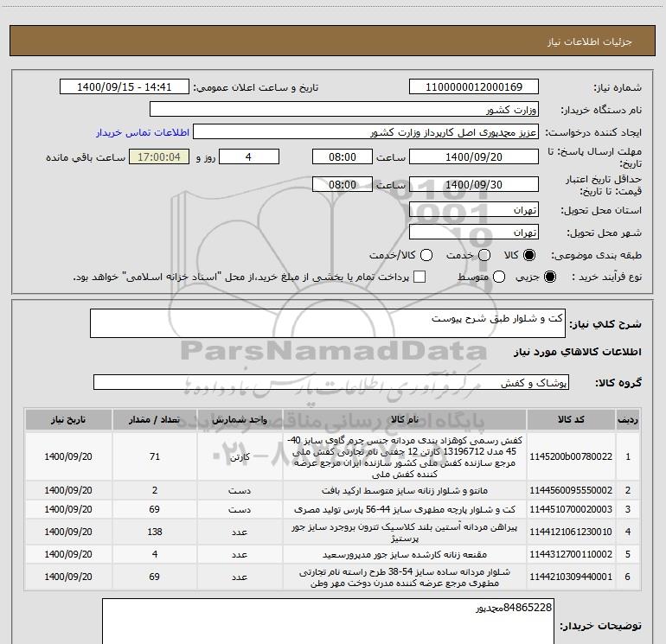Image resolution: width=666 pixels, height=644 pixels.
Task: Choose the جزیی purchase process option
Action: click(549, 277)
